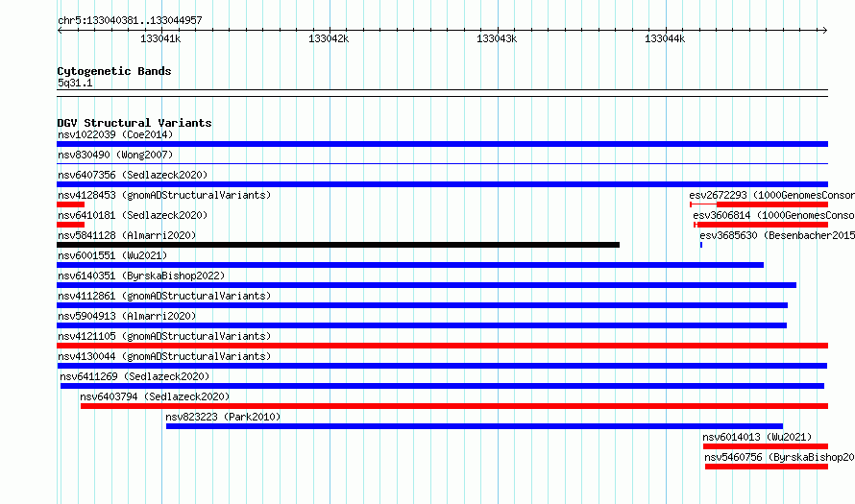Click the left arrow of the ruler
Viewport: 855px width, 504px height.
point(60,30)
